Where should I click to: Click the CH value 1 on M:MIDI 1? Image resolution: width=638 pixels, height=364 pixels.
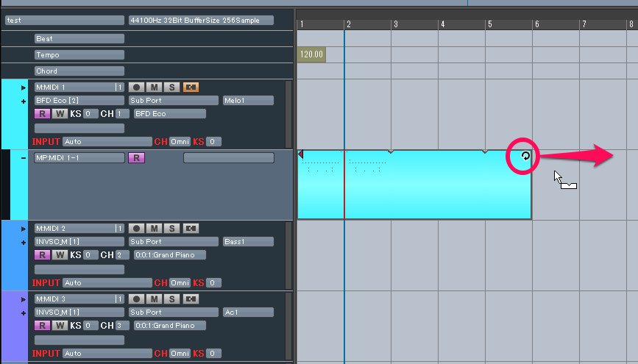[x=122, y=114]
